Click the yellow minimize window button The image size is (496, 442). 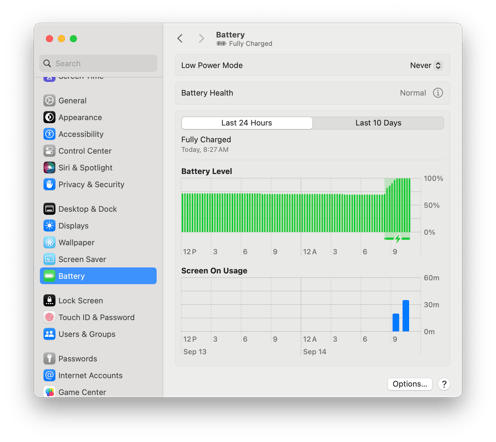[61, 39]
